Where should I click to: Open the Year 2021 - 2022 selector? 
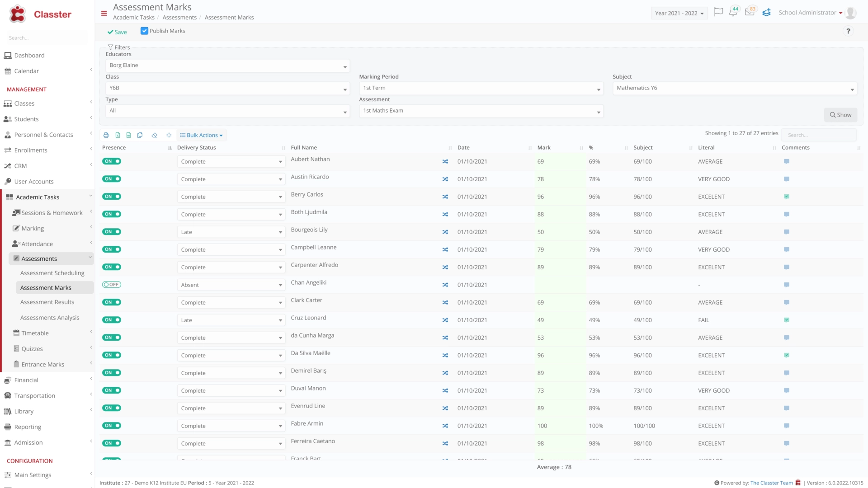click(x=679, y=13)
